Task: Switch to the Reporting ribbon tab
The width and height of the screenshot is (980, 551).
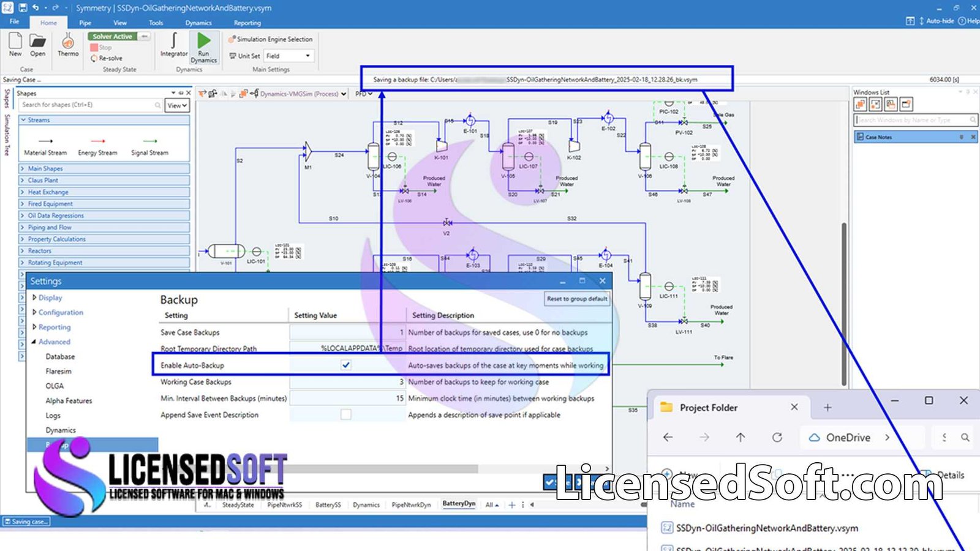Action: click(x=247, y=23)
